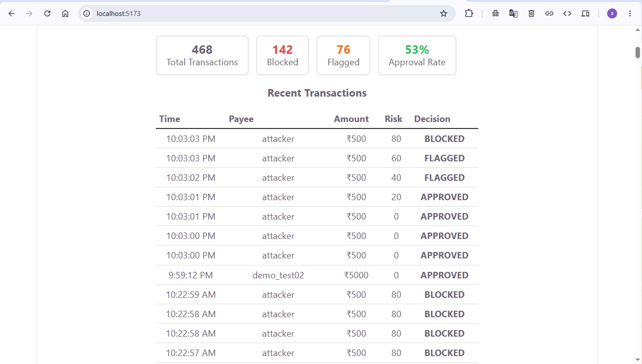The image size is (642, 364).
Task: Click BLOCKED in the 10:22:59 AM row
Action: 444,295
